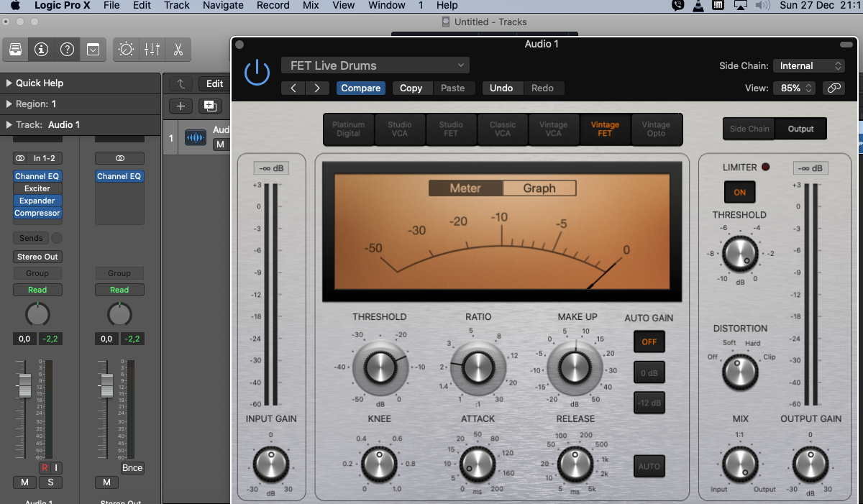Click the Stereo Out volume fader
The height and width of the screenshot is (504, 863).
[x=106, y=385]
